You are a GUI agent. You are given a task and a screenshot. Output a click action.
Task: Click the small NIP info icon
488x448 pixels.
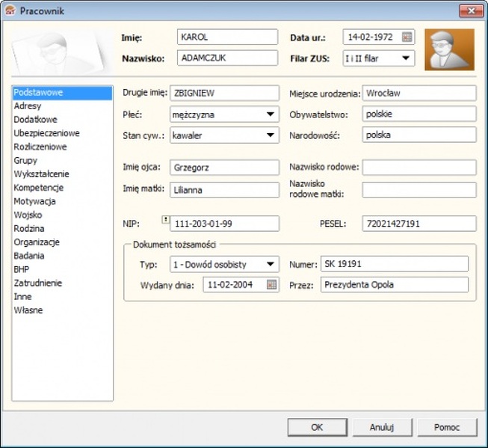(x=165, y=219)
